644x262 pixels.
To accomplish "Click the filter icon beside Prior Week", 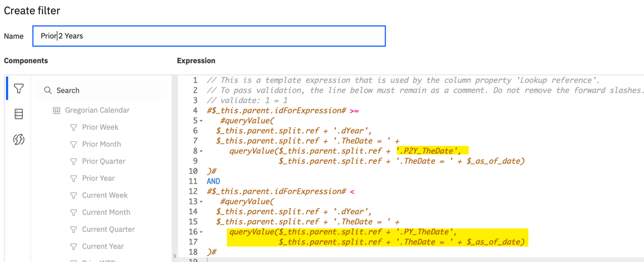I will tap(74, 127).
